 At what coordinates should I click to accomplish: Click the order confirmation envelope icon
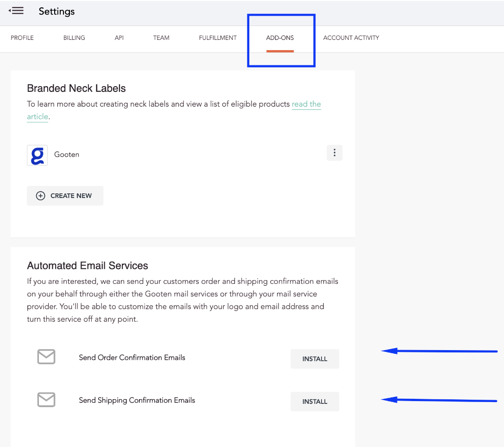[x=46, y=357]
